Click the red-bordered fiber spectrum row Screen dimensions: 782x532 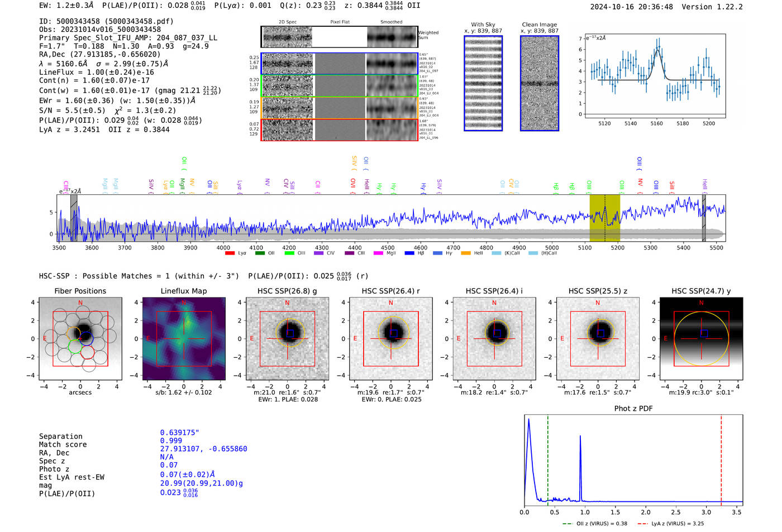[x=340, y=130]
